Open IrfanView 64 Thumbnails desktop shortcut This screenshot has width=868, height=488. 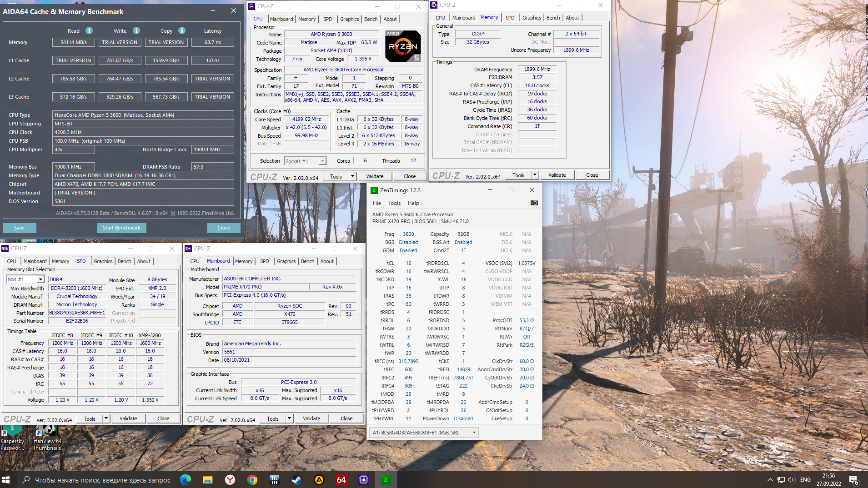click(46, 438)
